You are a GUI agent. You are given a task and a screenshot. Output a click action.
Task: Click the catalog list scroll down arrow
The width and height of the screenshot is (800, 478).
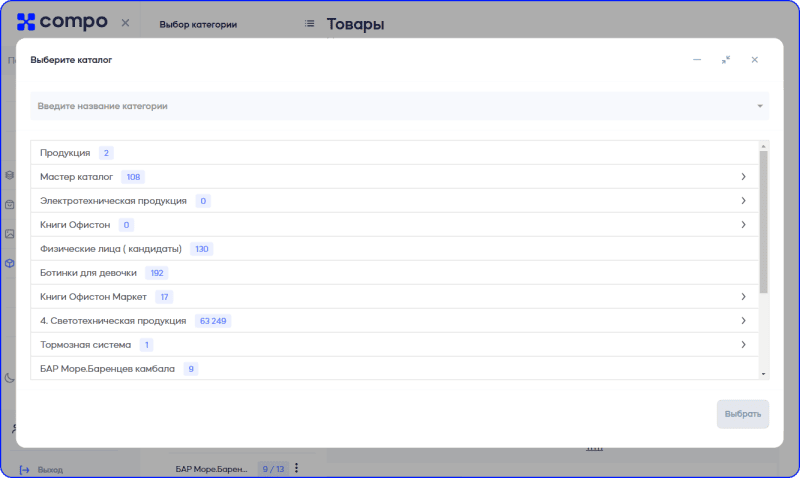763,374
